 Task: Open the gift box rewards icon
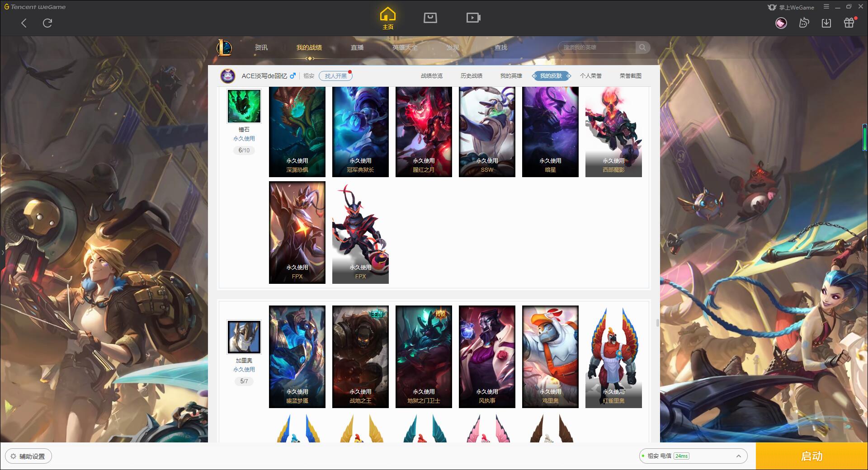coord(849,23)
